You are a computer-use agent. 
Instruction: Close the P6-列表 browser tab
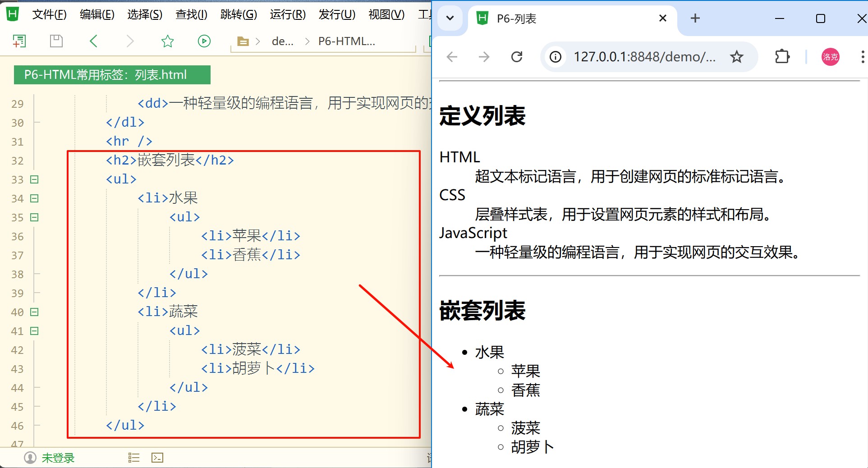tap(663, 18)
